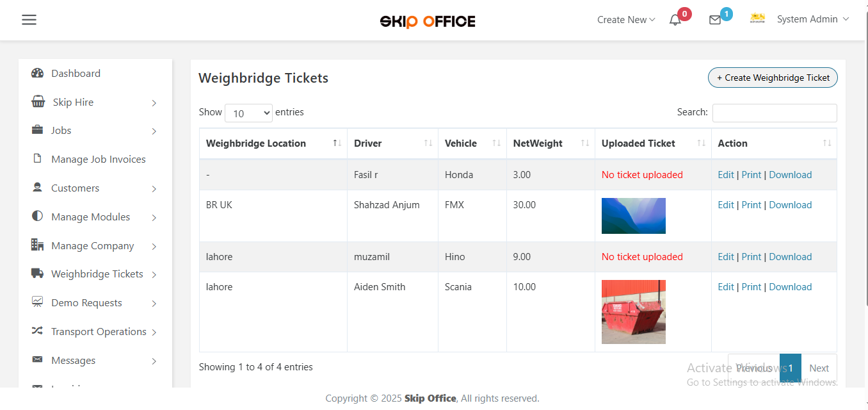Click the Jobs briefcase icon
Screen dimensions: 868x410
click(37, 130)
